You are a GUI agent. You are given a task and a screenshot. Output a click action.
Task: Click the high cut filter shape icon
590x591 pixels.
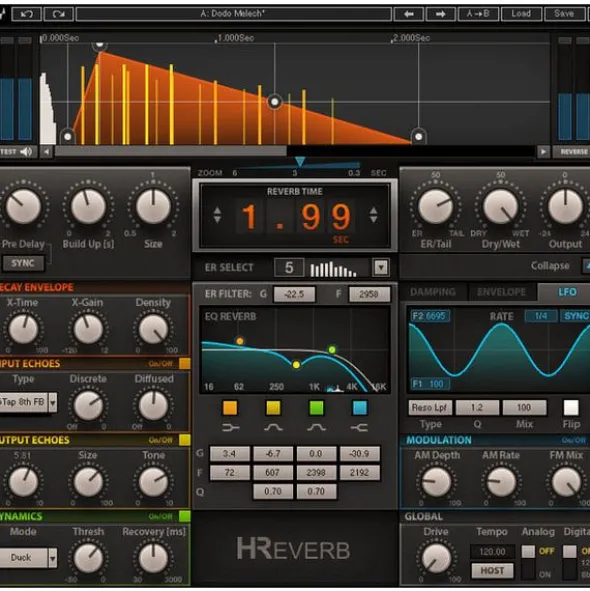tap(359, 428)
